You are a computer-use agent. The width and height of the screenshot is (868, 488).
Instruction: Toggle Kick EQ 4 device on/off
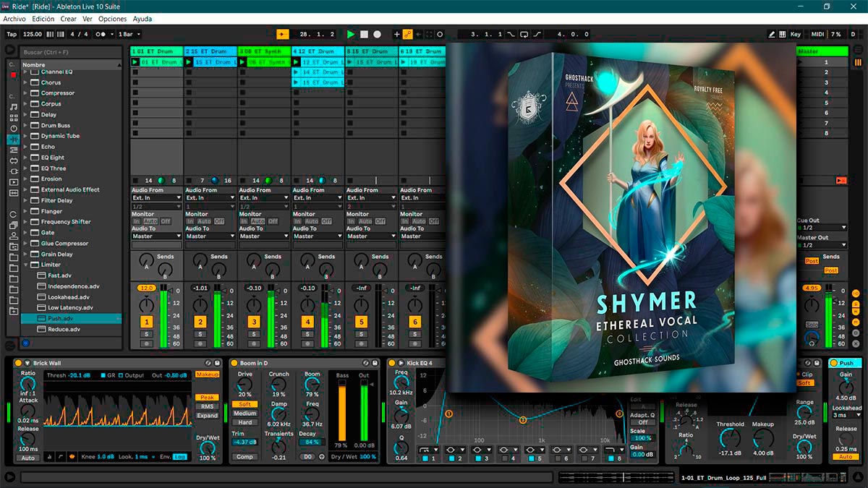pos(392,363)
